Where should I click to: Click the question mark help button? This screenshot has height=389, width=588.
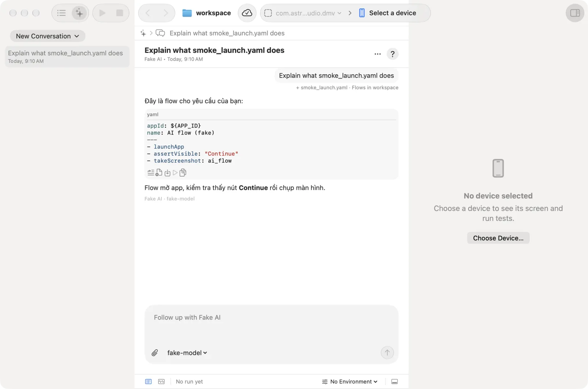click(392, 54)
